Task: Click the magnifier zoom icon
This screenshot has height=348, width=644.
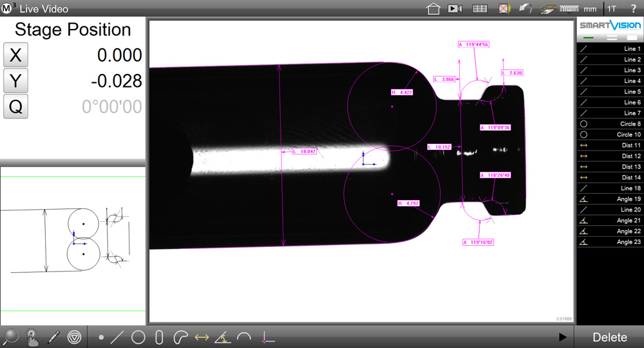Action: (11, 336)
